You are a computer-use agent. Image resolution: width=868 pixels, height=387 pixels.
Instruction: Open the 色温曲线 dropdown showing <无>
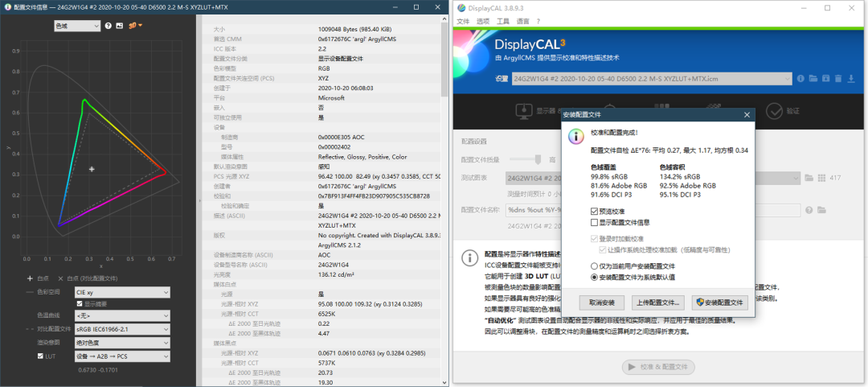pyautogui.click(x=122, y=315)
